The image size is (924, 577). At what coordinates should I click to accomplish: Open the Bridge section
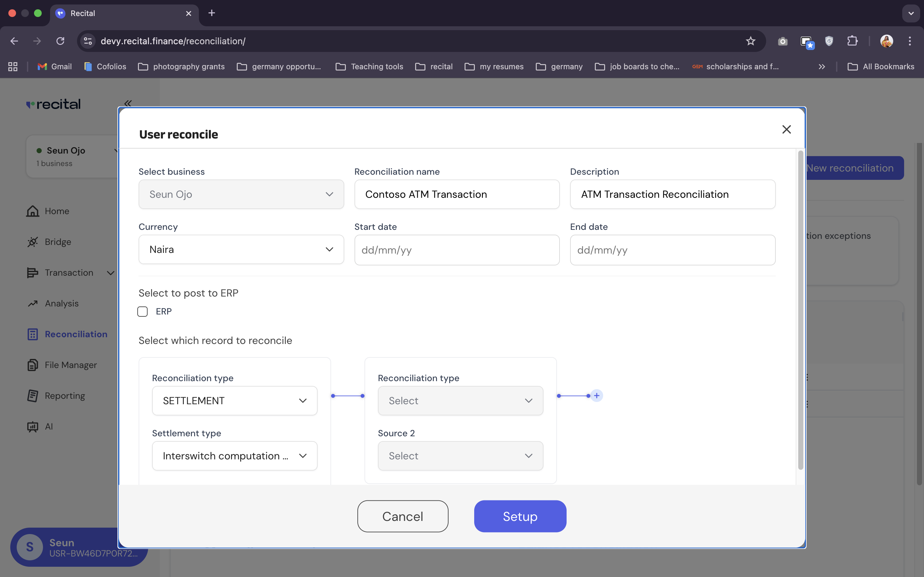58,242
